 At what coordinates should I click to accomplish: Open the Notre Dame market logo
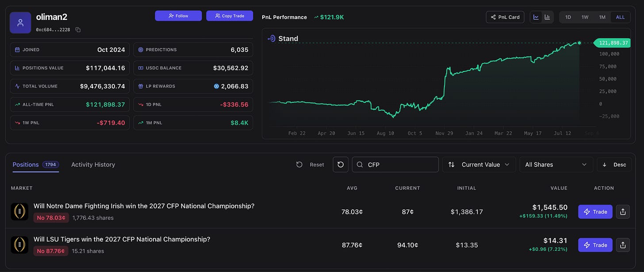(x=19, y=212)
